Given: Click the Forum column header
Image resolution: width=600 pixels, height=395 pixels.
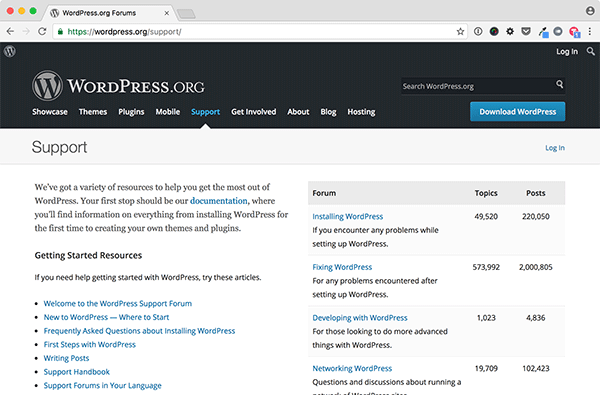Looking at the screenshot, I should coord(324,193).
